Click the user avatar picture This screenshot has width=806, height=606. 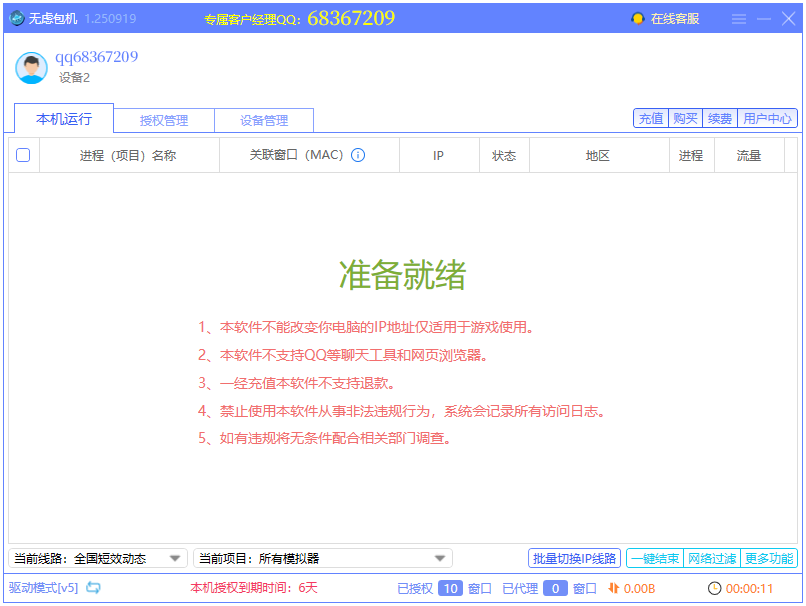30,68
